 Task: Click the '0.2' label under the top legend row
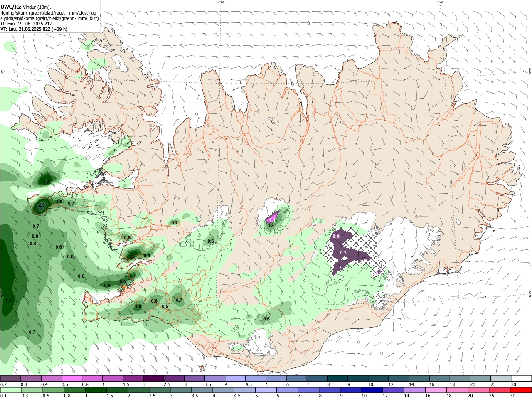[x=3, y=384]
